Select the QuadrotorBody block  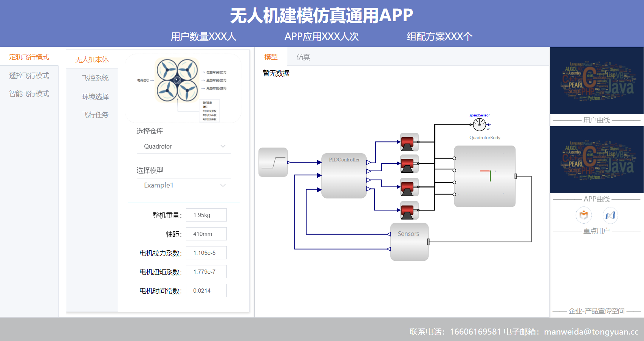485,176
